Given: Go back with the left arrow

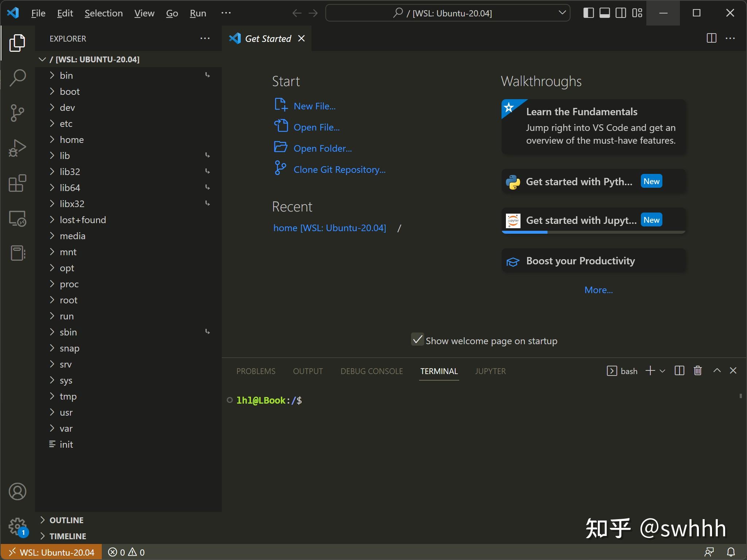Looking at the screenshot, I should [x=297, y=13].
